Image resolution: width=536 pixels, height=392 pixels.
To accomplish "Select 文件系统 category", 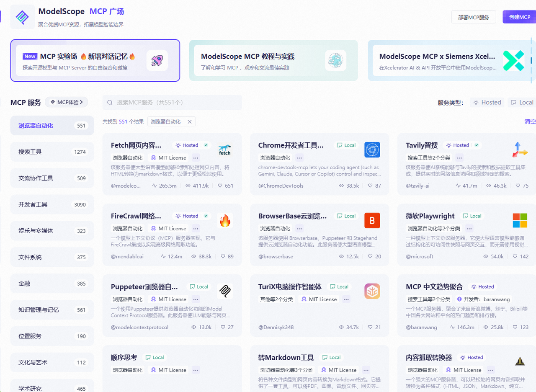I will [52, 257].
